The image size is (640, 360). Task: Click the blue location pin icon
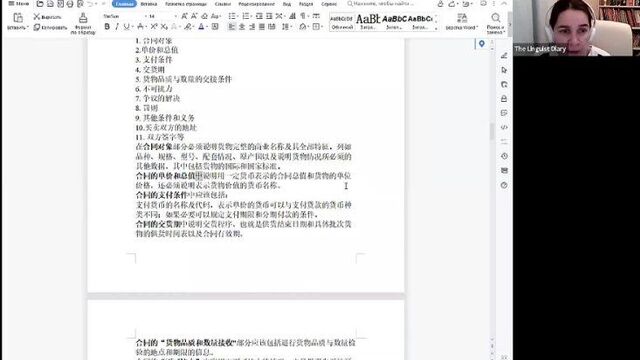[x=482, y=44]
